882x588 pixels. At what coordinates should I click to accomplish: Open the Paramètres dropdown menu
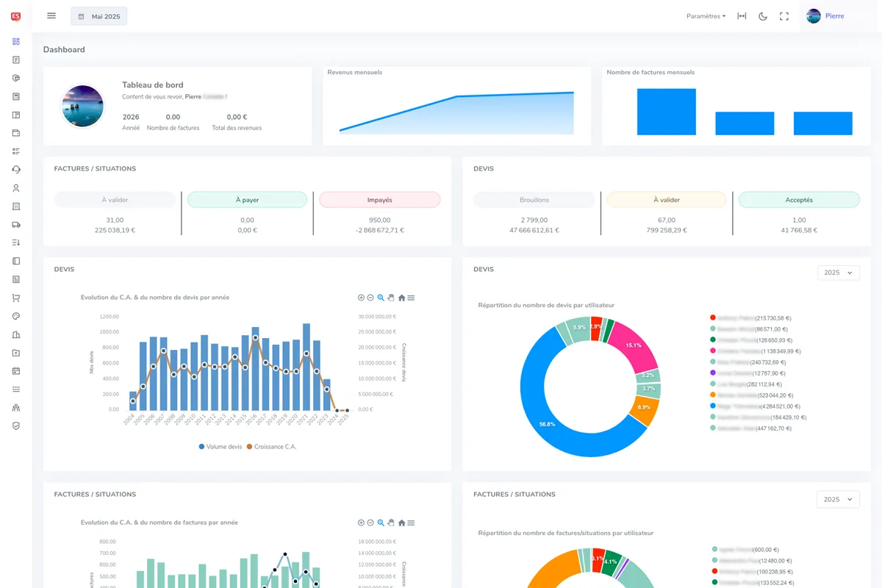pos(705,15)
